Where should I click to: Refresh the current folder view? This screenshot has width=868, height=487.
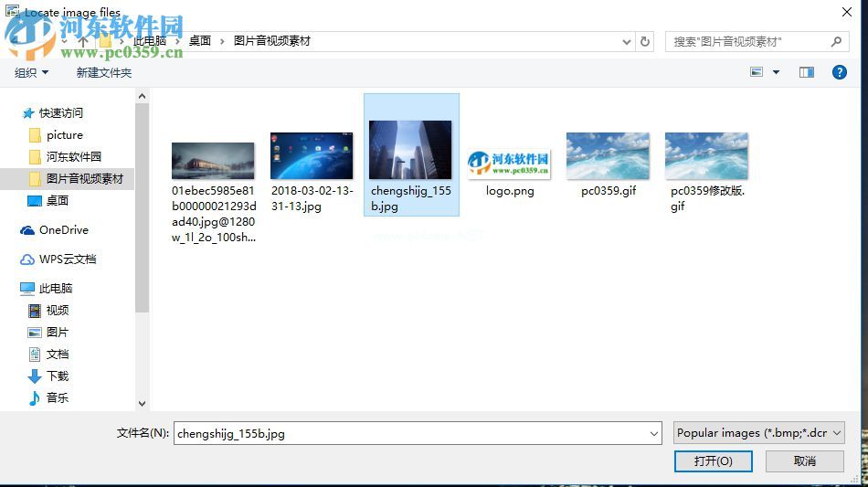645,41
